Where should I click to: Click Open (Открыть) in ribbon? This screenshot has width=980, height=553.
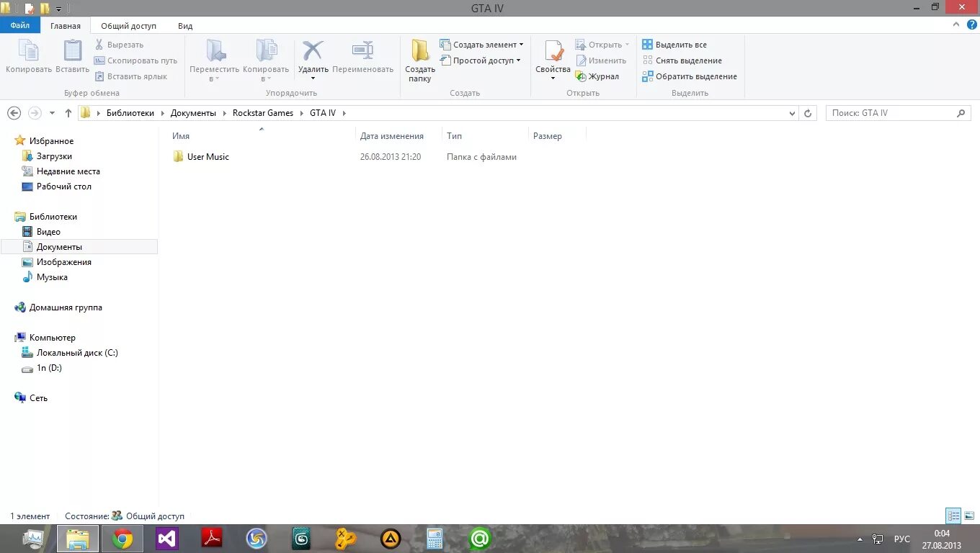click(x=602, y=45)
